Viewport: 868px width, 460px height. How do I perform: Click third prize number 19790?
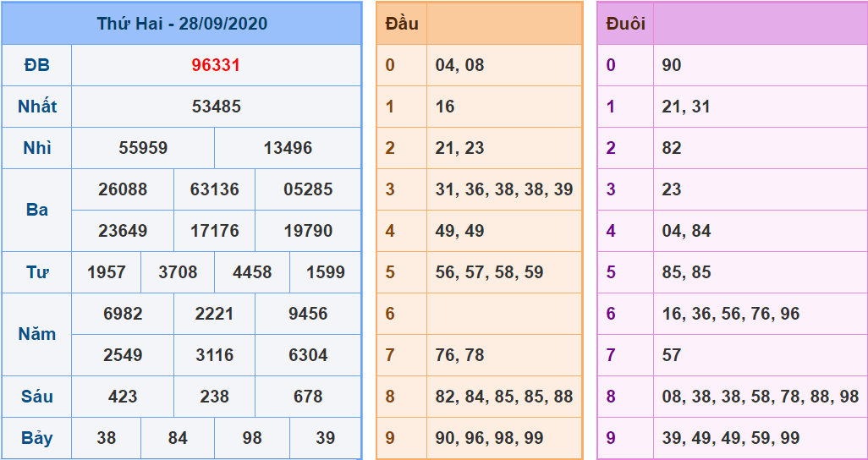[308, 231]
